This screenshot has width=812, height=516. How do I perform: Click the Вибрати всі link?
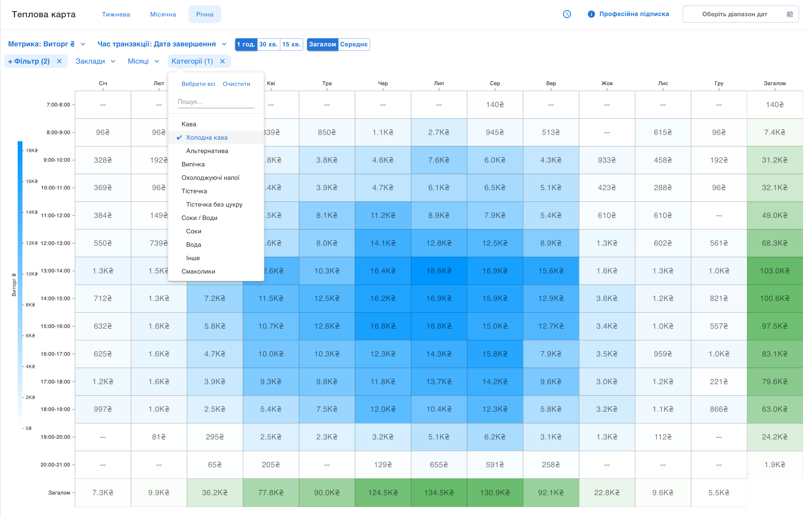point(198,84)
